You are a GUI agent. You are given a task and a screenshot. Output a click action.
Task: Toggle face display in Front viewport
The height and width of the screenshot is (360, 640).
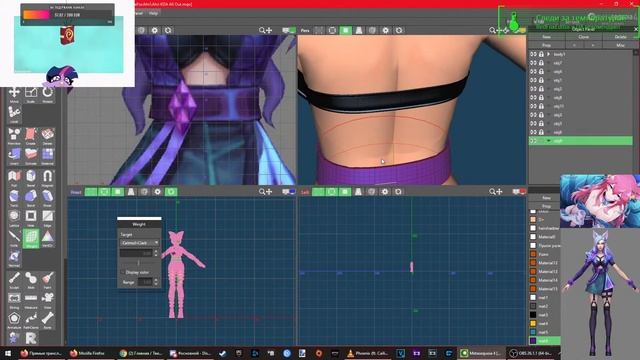click(118, 191)
